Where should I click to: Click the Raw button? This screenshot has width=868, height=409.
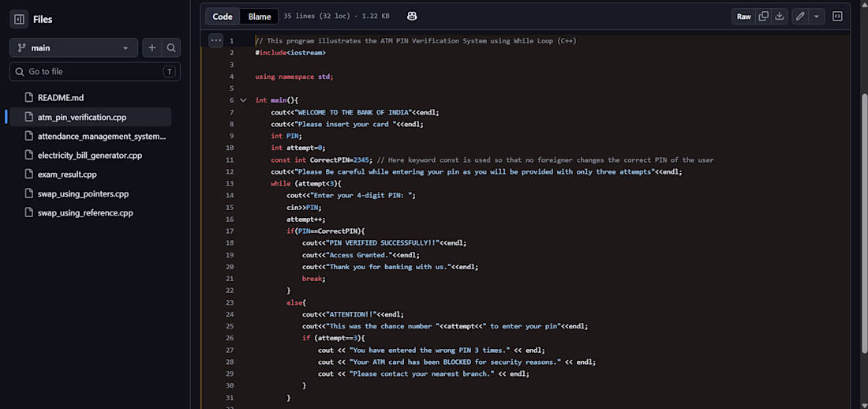click(743, 16)
